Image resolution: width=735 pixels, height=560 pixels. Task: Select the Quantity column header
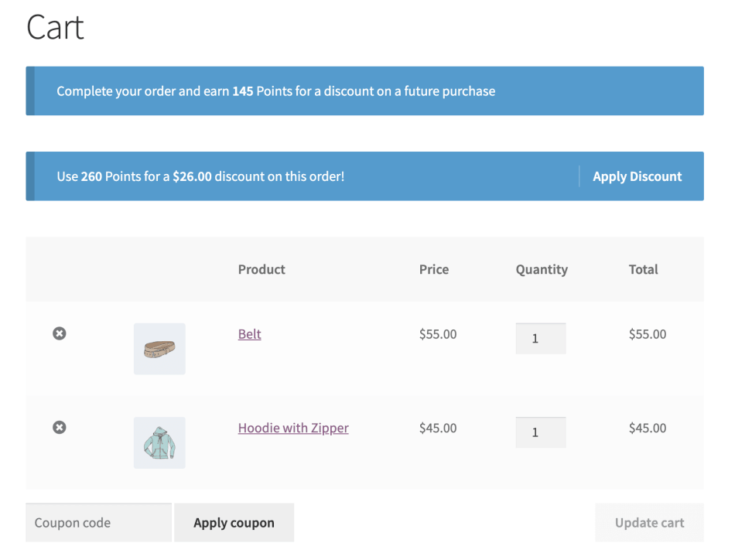[x=542, y=269]
